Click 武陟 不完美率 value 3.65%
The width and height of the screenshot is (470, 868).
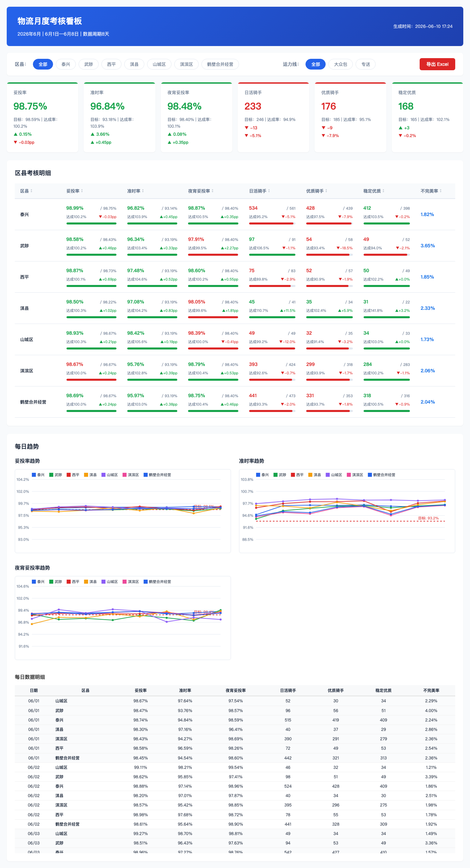pos(428,246)
